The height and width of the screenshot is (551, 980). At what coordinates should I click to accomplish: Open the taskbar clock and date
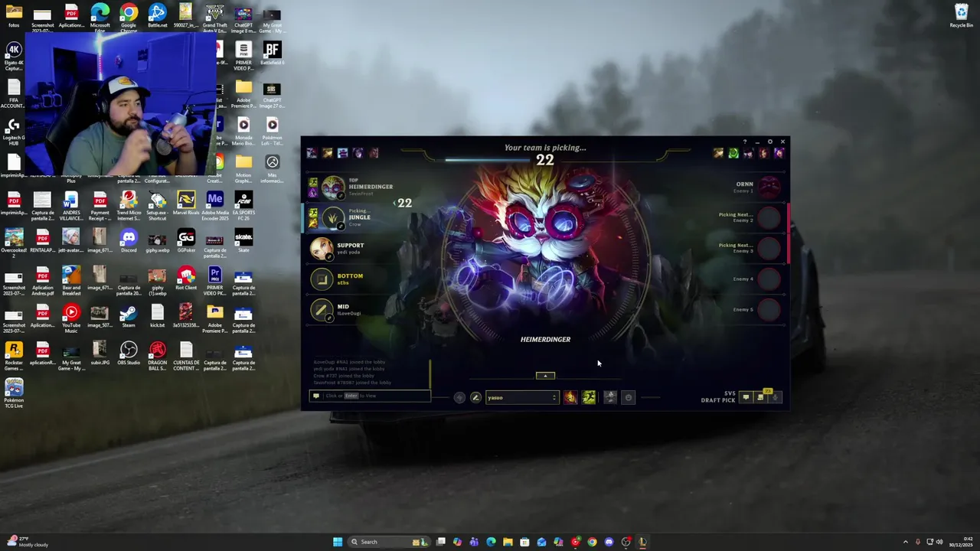coord(961,542)
